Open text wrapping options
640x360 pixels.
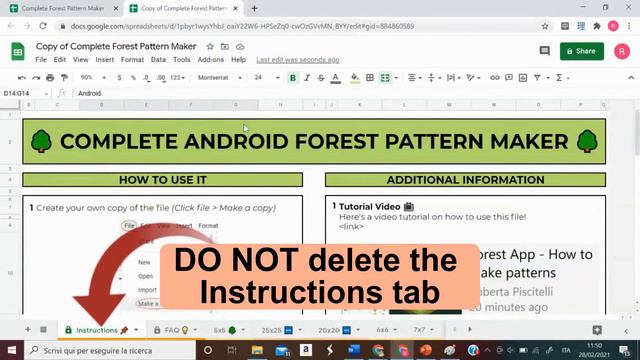(453, 78)
